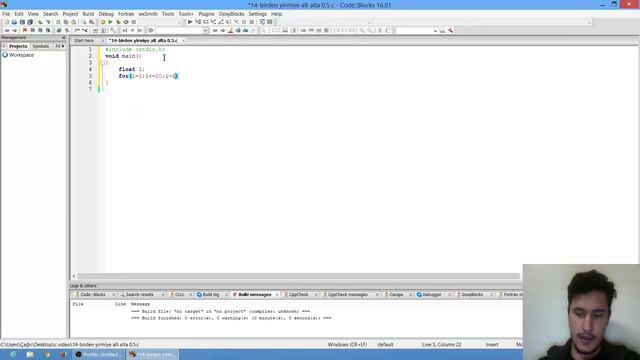Close the 14-birden yirmiye editor tab
The width and height of the screenshot is (640, 360).
tap(183, 40)
